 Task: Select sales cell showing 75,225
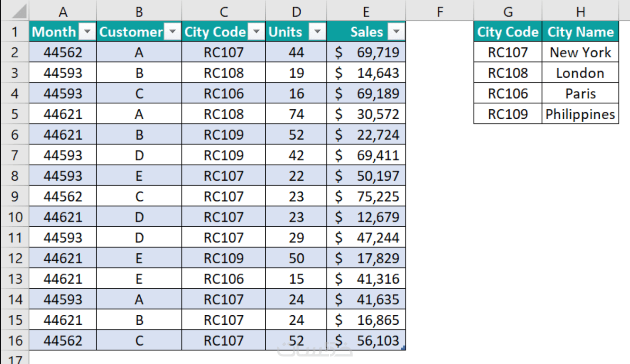tap(366, 196)
